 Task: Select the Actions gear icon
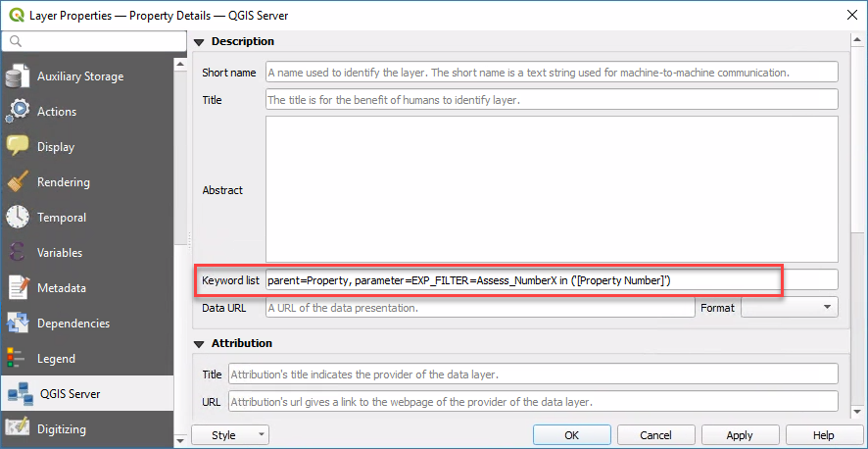19,112
